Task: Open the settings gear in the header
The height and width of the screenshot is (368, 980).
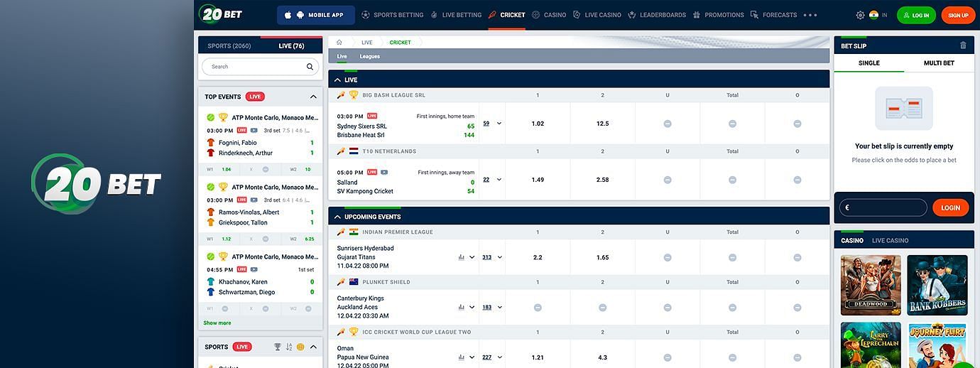Action: tap(860, 15)
